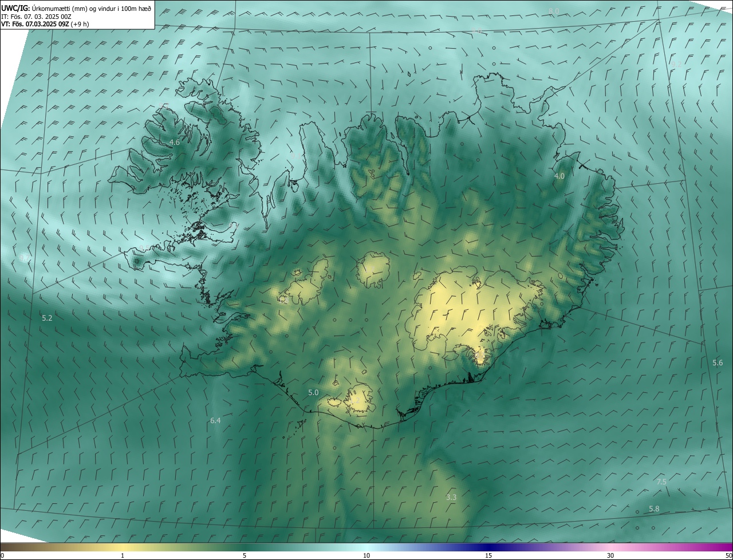
Task: Click the faint "8.0" value on the map
Action: (554, 11)
